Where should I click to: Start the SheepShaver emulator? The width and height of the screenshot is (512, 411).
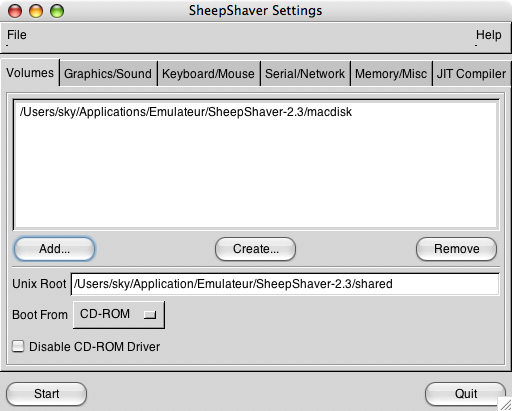[x=46, y=394]
